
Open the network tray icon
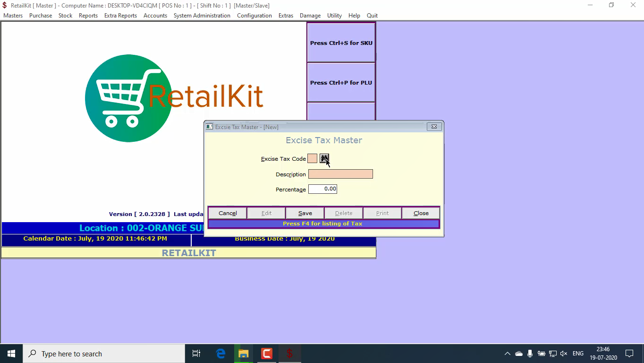click(553, 354)
